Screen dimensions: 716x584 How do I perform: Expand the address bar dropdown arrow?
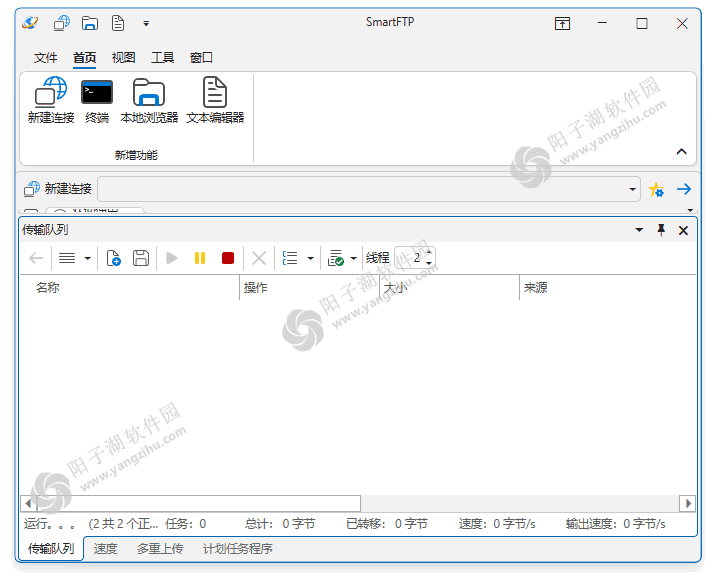[632, 189]
